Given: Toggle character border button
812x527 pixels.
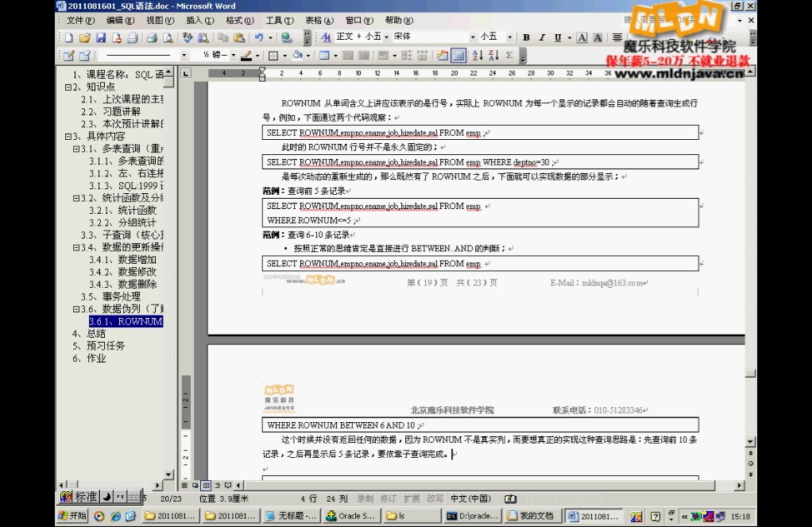Looking at the screenshot, I should [582, 37].
